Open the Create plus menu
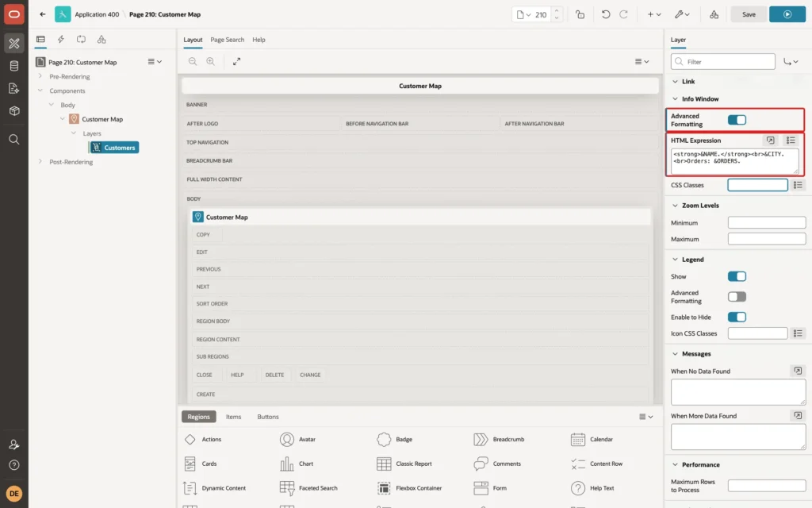Viewport: 812px width, 508px height. (654, 14)
